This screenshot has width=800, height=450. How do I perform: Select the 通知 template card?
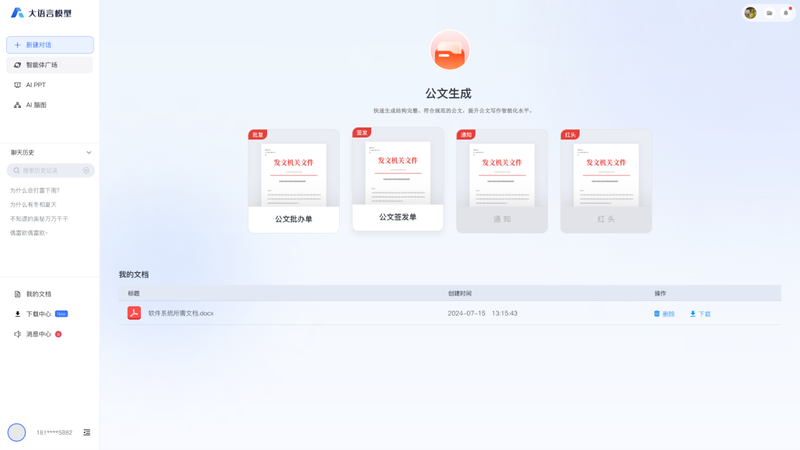click(x=502, y=181)
